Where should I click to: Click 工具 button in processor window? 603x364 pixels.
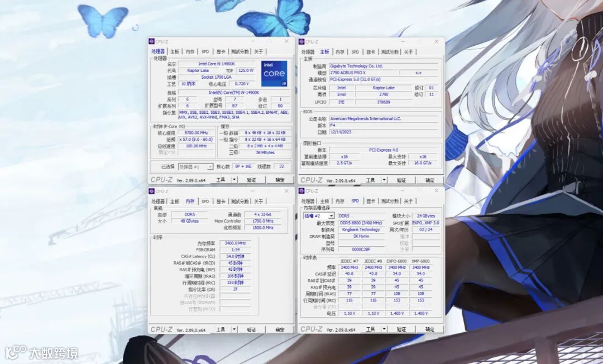click(x=221, y=180)
